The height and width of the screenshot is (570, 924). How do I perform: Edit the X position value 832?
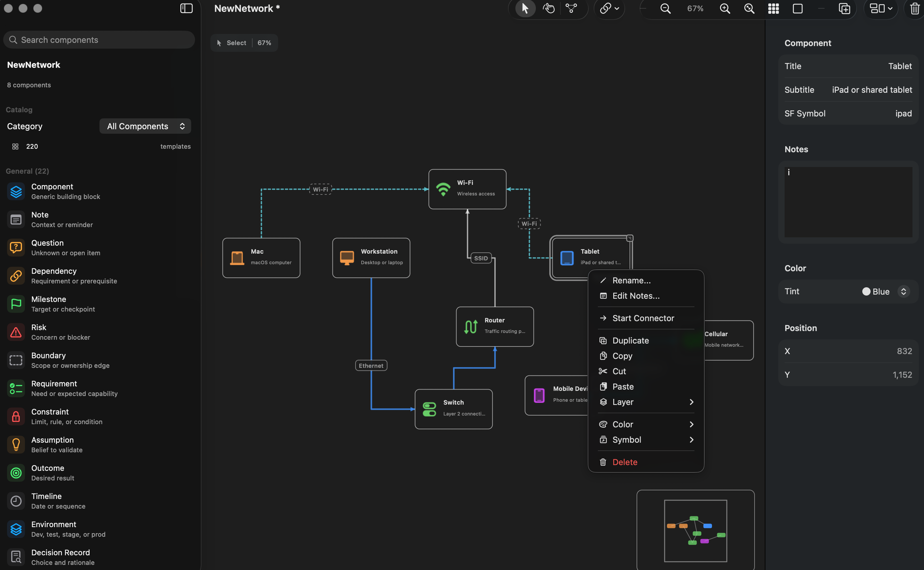click(x=904, y=351)
